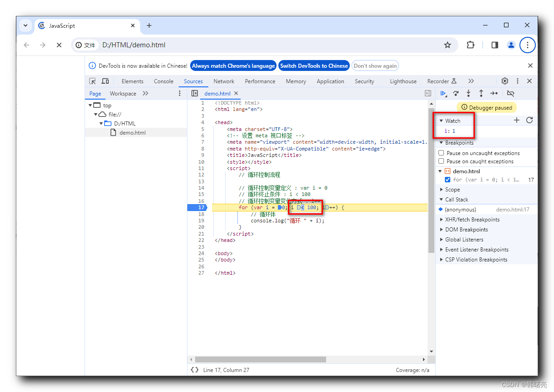Uncheck the line 17 breakpoint checkbox
Image resolution: width=554 pixels, height=392 pixels.
pyautogui.click(x=448, y=180)
